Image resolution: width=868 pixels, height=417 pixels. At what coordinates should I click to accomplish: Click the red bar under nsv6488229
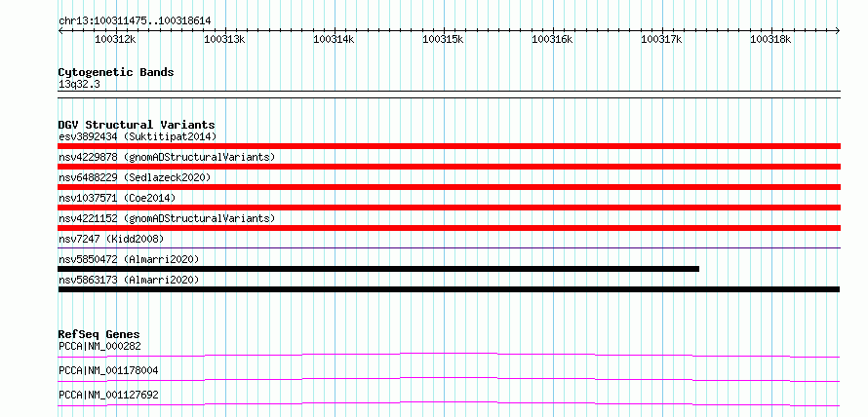pos(449,187)
